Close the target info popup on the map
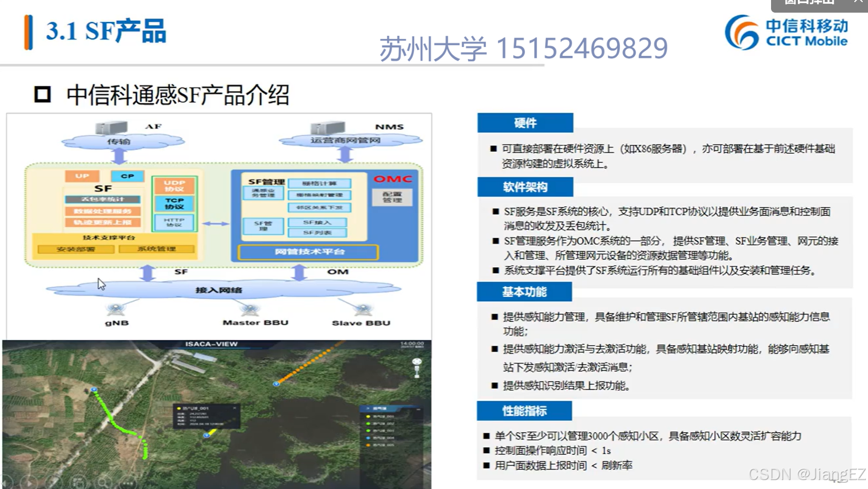This screenshot has width=868, height=489. 235,408
